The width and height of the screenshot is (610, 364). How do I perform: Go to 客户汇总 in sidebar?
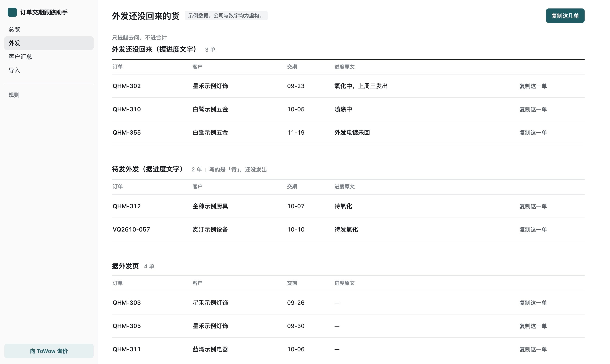coord(49,57)
